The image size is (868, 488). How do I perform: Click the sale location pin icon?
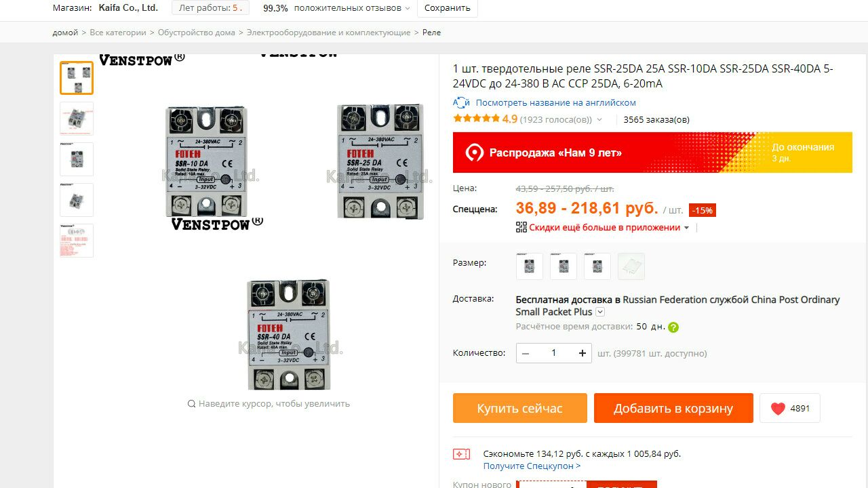[474, 152]
